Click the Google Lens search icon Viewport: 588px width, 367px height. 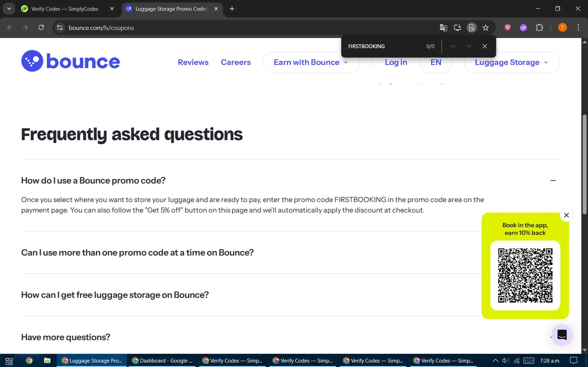(x=472, y=27)
